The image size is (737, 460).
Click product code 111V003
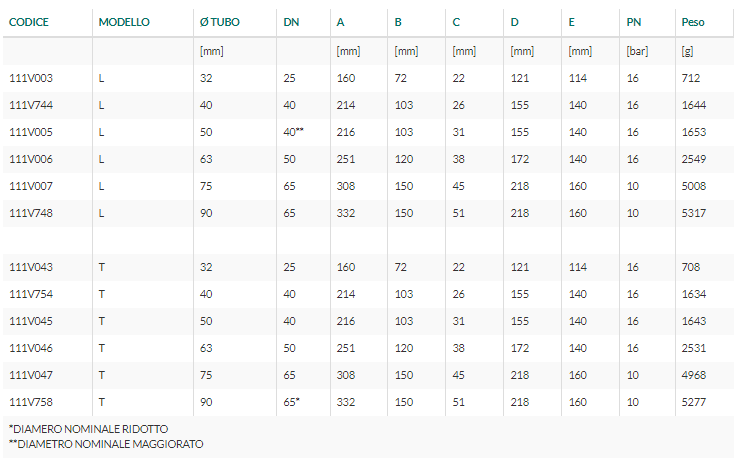click(31, 78)
